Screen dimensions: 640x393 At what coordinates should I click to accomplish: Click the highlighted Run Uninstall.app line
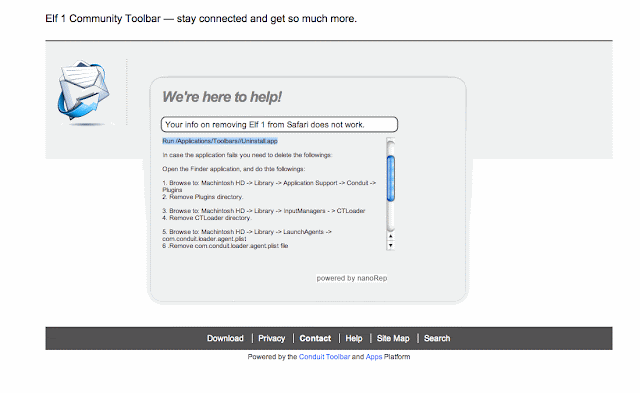pyautogui.click(x=220, y=141)
